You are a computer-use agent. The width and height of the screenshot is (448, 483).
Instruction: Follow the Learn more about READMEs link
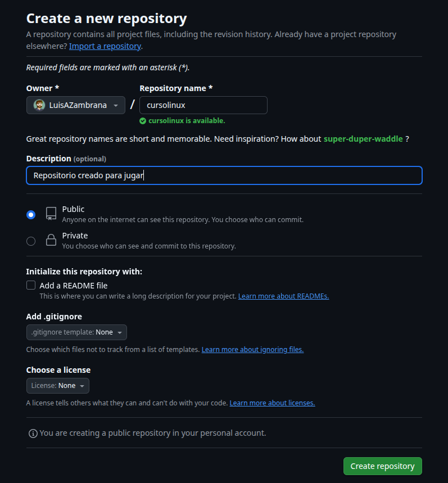pos(283,296)
